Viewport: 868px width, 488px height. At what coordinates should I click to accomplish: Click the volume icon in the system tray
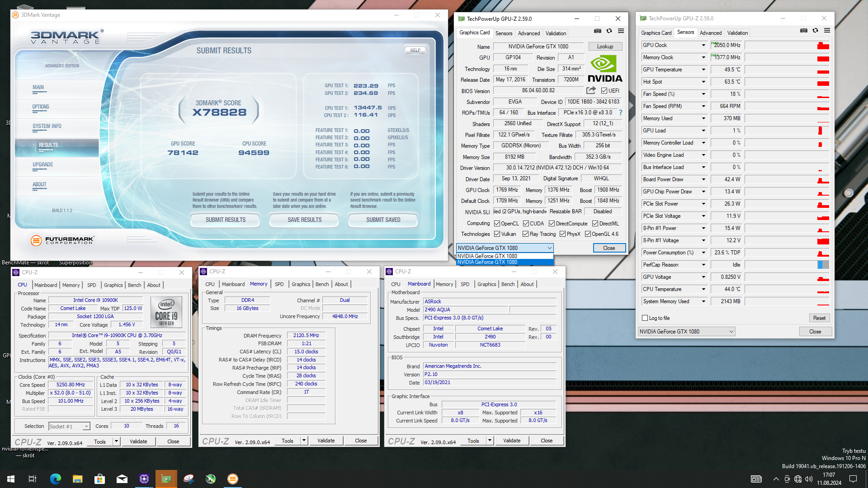809,479
